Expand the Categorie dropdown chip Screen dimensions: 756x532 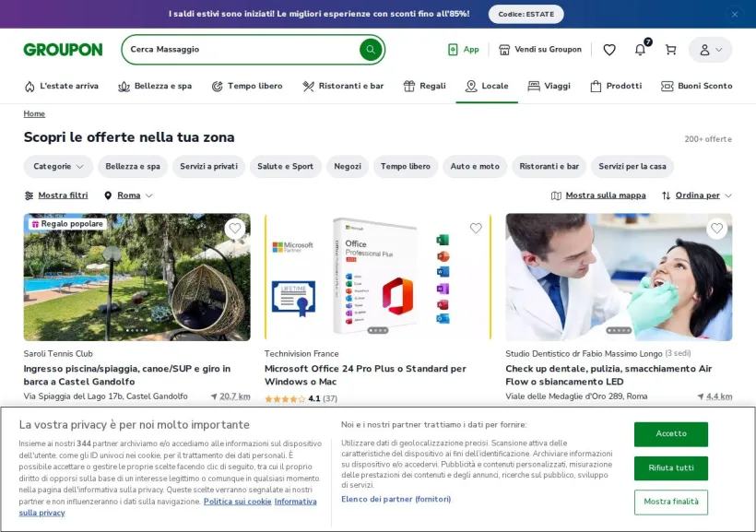pyautogui.click(x=58, y=166)
